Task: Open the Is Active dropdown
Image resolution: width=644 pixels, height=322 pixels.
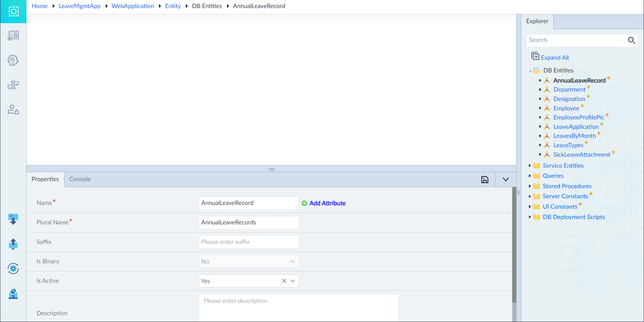Action: (x=293, y=281)
